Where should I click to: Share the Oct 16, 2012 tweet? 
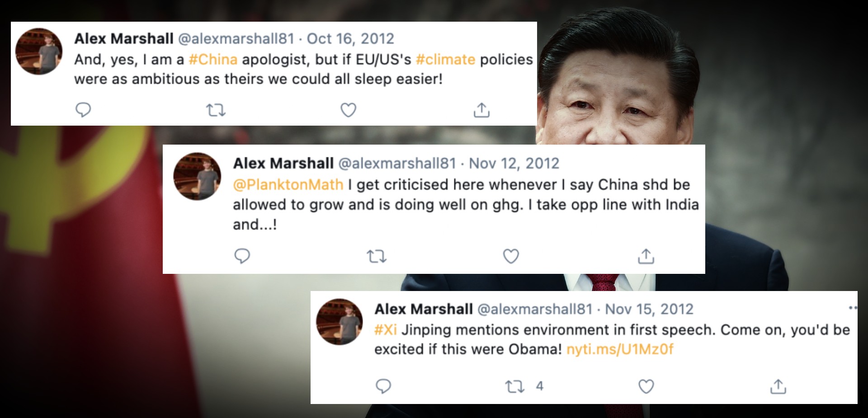click(481, 110)
